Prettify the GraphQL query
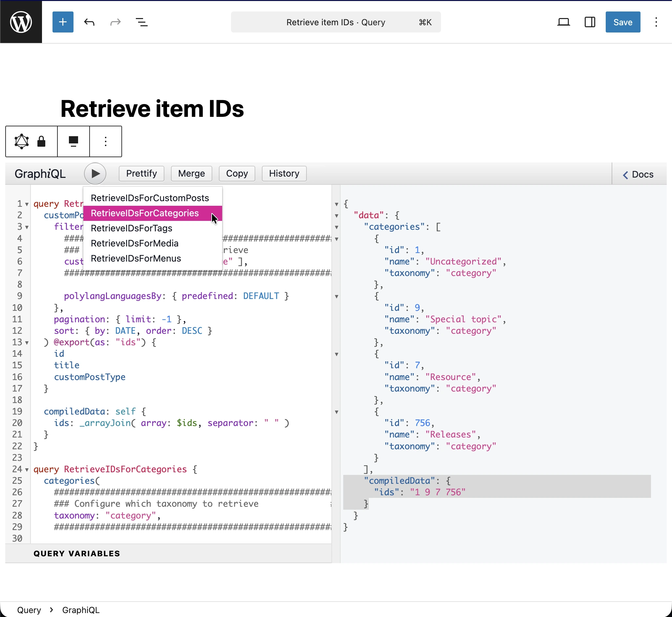Viewport: 672px width, 617px height. [x=141, y=173]
